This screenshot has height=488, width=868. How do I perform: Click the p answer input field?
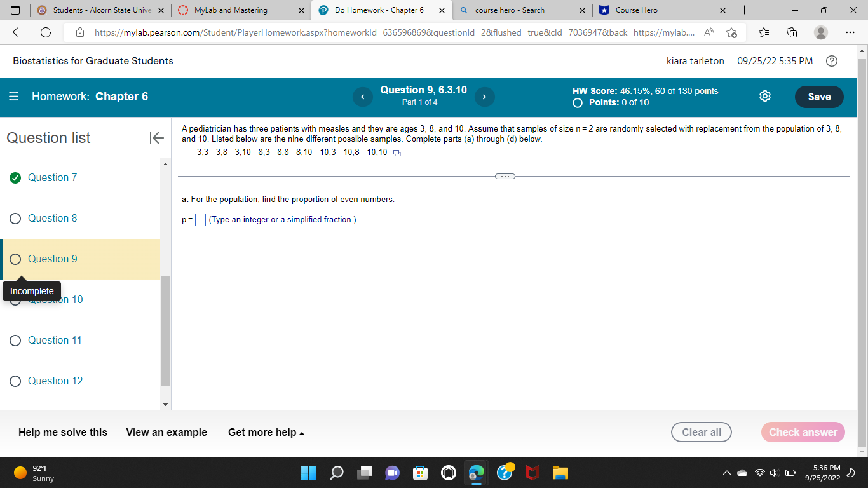[200, 219]
